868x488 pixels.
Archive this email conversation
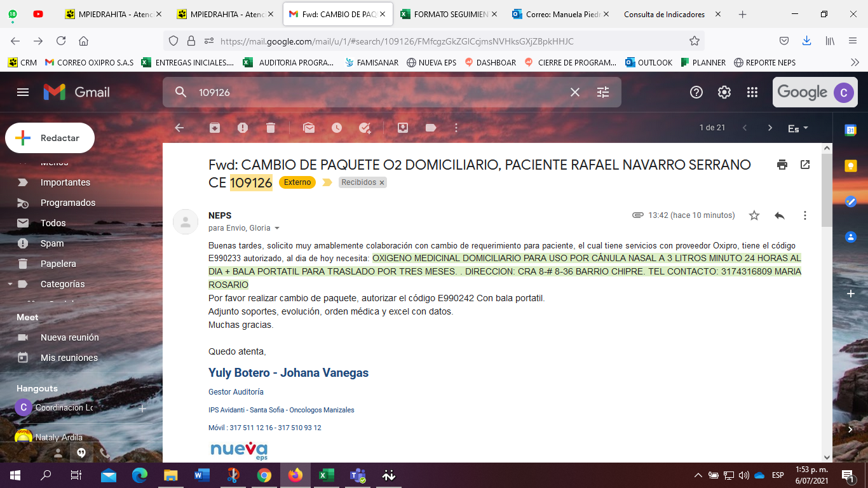(215, 128)
